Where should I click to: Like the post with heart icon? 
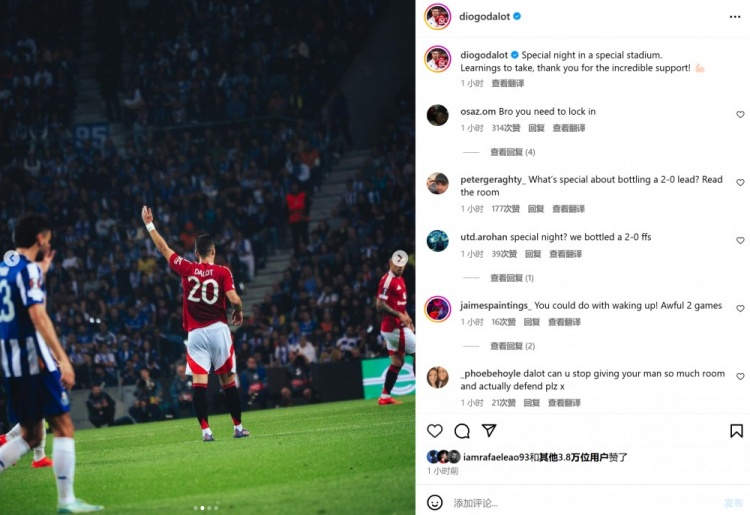click(434, 431)
